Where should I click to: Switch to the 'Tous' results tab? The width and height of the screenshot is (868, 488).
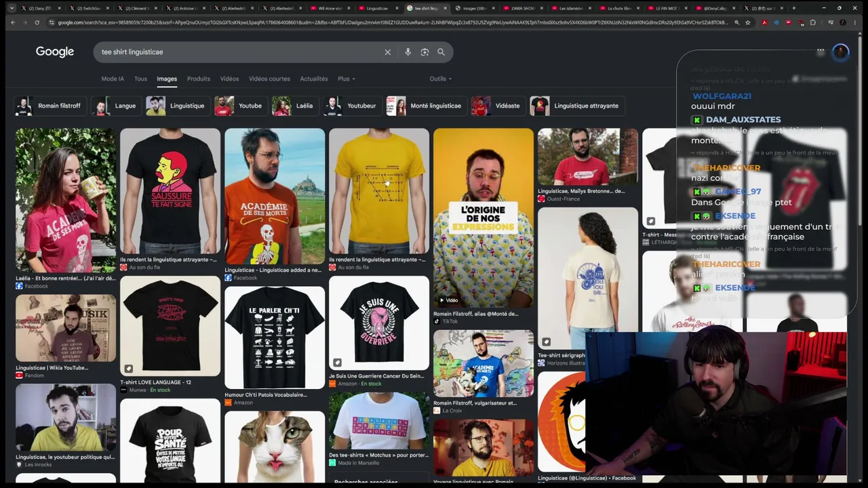click(x=140, y=79)
